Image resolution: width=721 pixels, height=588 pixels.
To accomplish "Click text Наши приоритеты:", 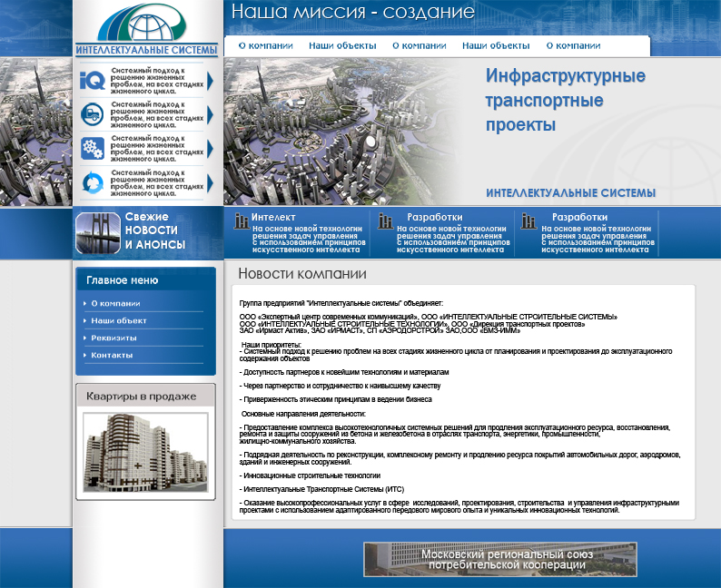I will pos(272,345).
